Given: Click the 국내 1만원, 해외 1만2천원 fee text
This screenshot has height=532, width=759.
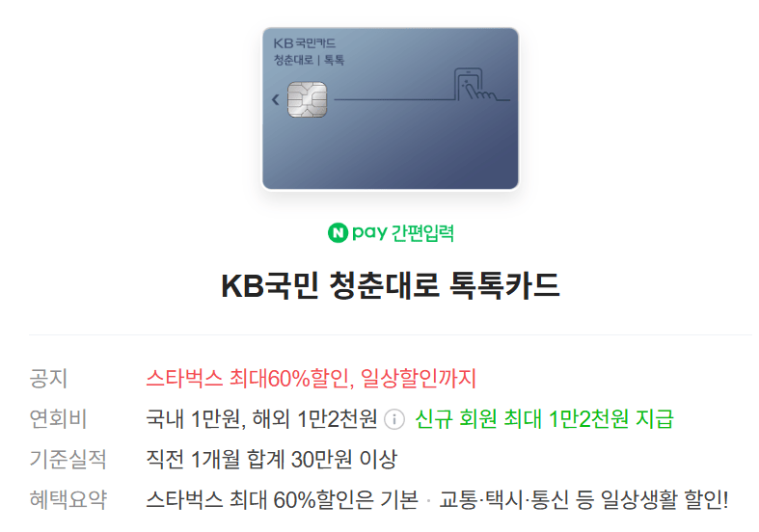Looking at the screenshot, I should (261, 419).
